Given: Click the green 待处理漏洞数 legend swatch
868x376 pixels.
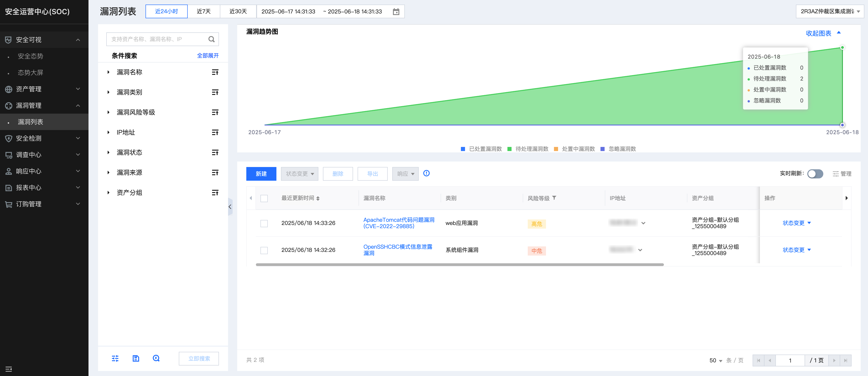Looking at the screenshot, I should 509,149.
